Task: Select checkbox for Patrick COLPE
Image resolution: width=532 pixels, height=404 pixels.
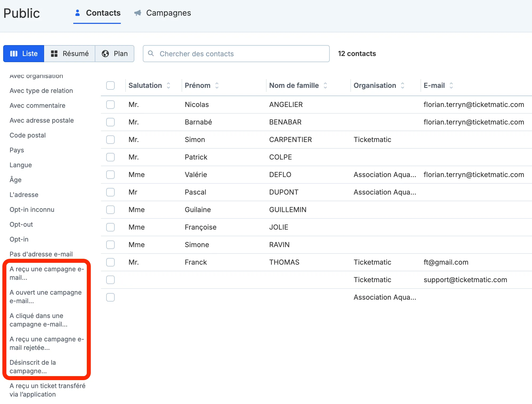Action: (110, 157)
